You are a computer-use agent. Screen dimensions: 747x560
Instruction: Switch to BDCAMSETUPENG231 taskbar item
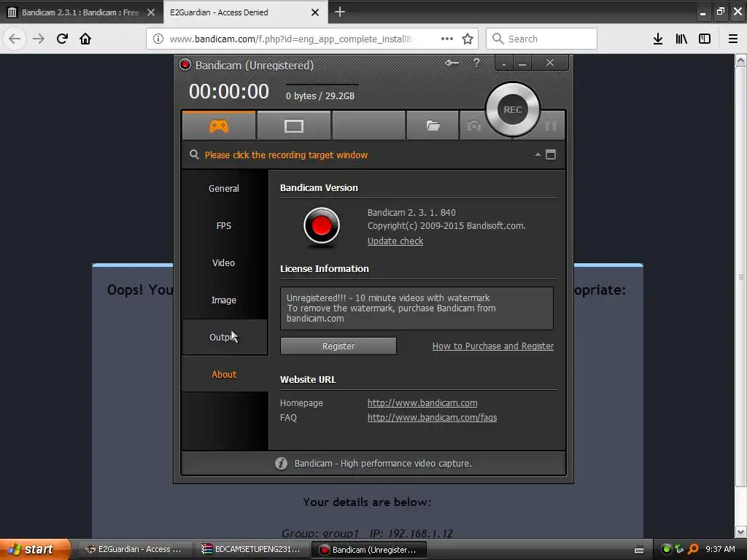(252, 550)
